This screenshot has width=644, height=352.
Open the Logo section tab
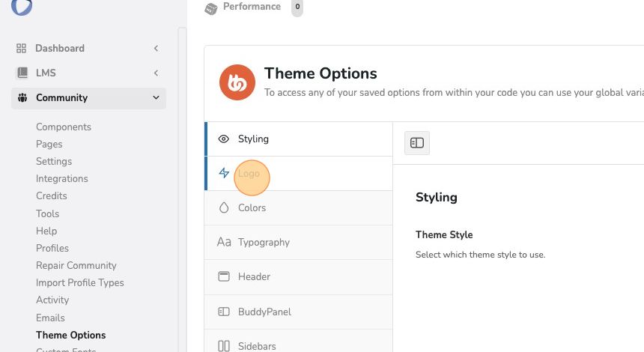298,173
